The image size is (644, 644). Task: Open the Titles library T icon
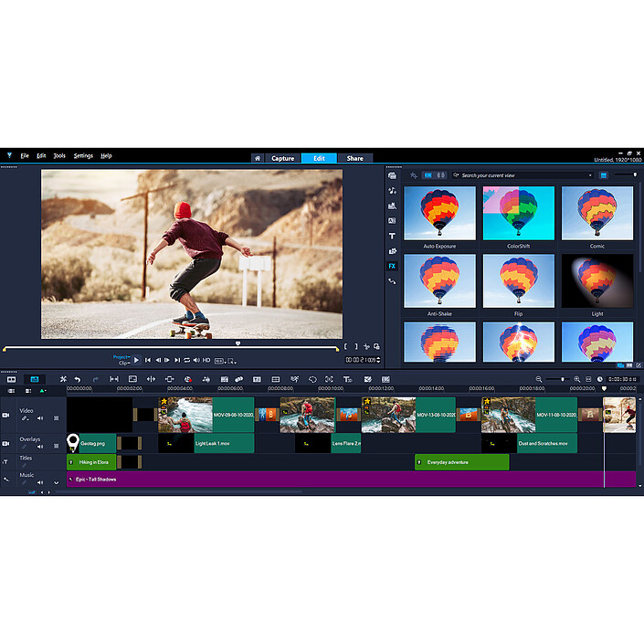(392, 236)
